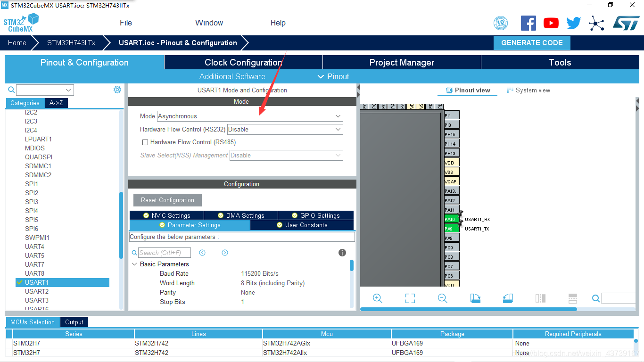Open the Facebook icon link

point(528,23)
